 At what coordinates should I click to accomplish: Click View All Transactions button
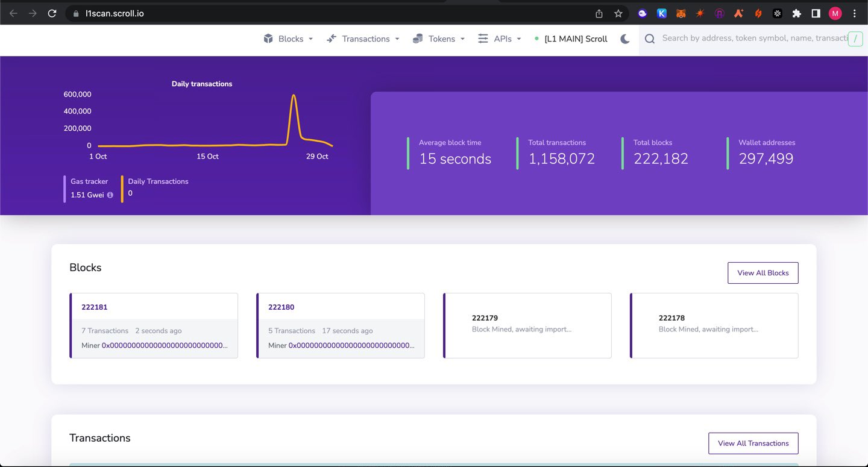tap(753, 443)
